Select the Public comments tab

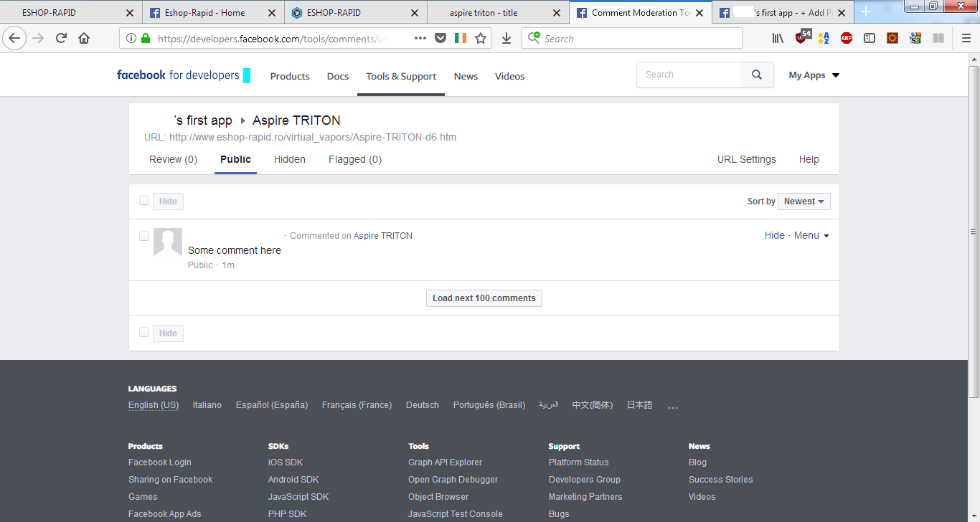235,159
